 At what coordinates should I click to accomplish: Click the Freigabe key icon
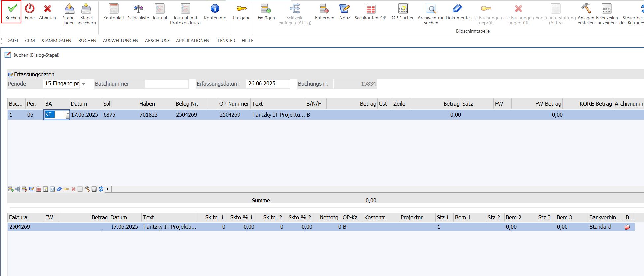pos(242,9)
